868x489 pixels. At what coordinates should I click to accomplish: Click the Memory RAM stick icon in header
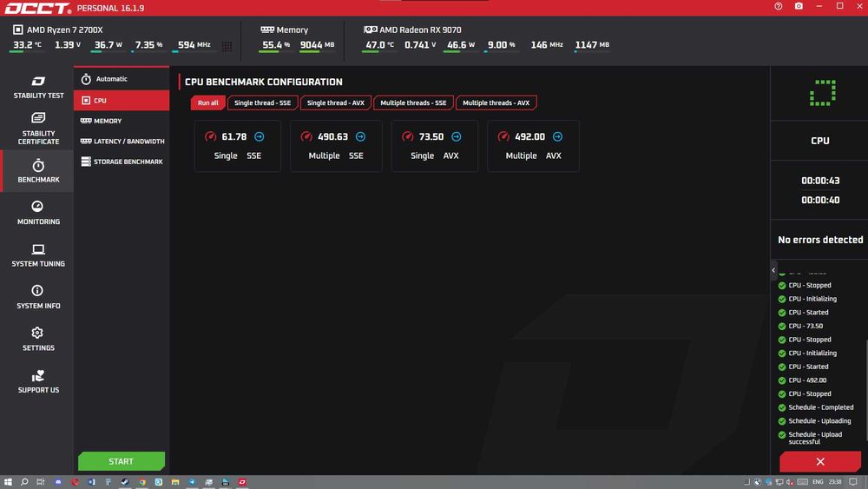click(x=267, y=30)
